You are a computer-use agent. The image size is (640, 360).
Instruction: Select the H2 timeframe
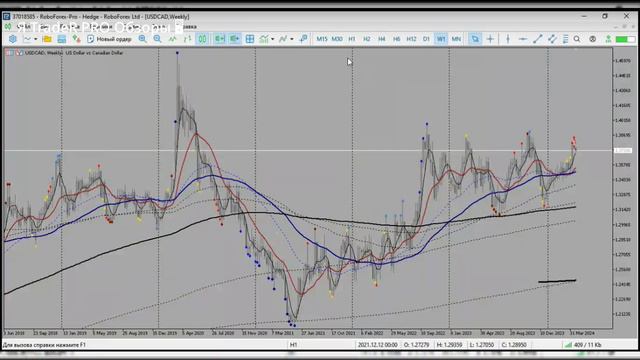click(367, 39)
